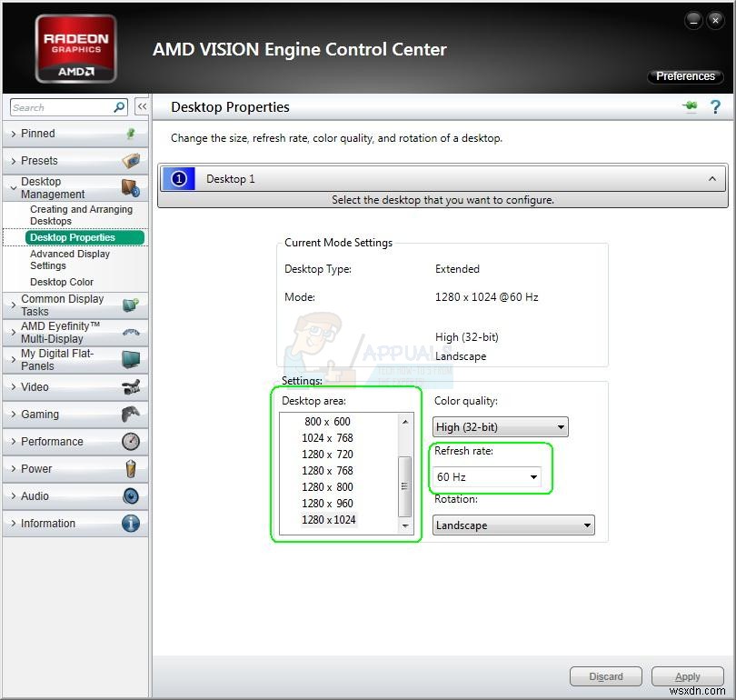Viewport: 736px width, 700px height.
Task: Select 1280 x 1024 desktop area
Action: click(x=329, y=520)
